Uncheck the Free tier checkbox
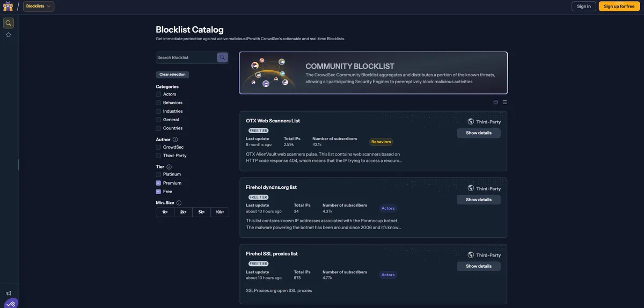The height and width of the screenshot is (308, 644). [x=158, y=192]
